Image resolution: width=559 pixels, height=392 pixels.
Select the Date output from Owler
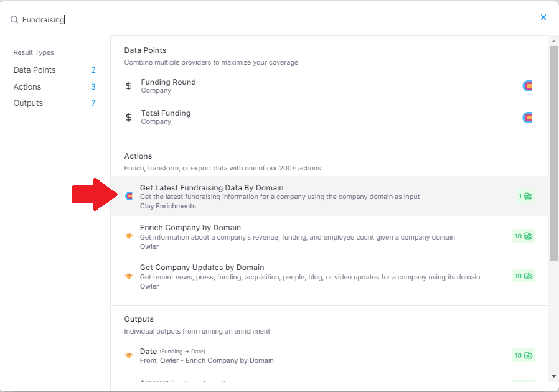[149, 352]
